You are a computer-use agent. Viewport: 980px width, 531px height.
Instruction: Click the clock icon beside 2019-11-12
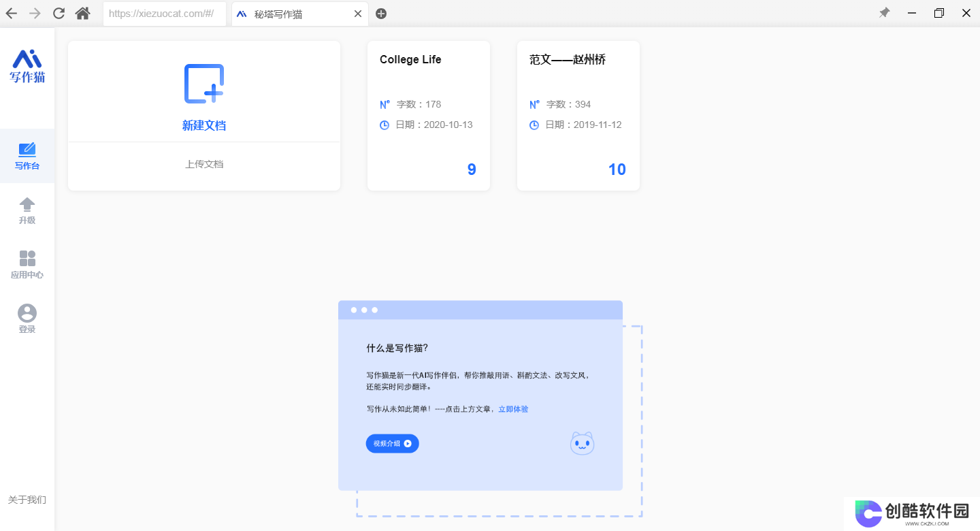[534, 125]
